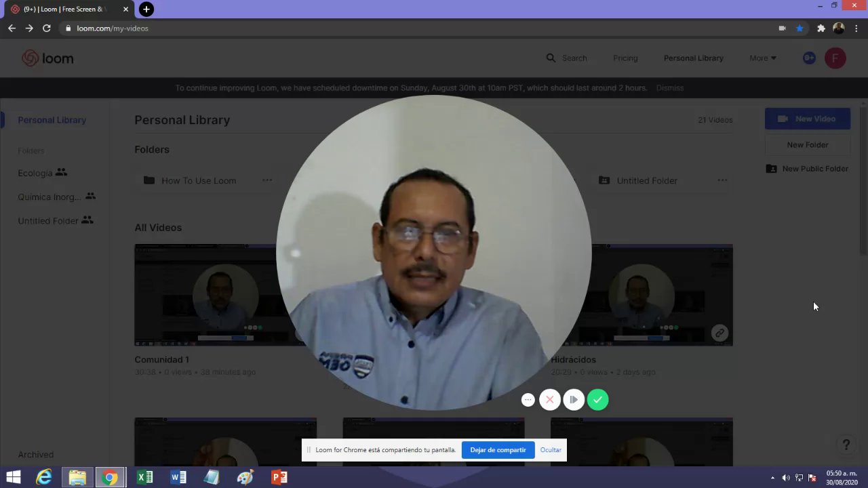Open the Ecologia folder in sidebar
The width and height of the screenshot is (868, 488).
42,173
